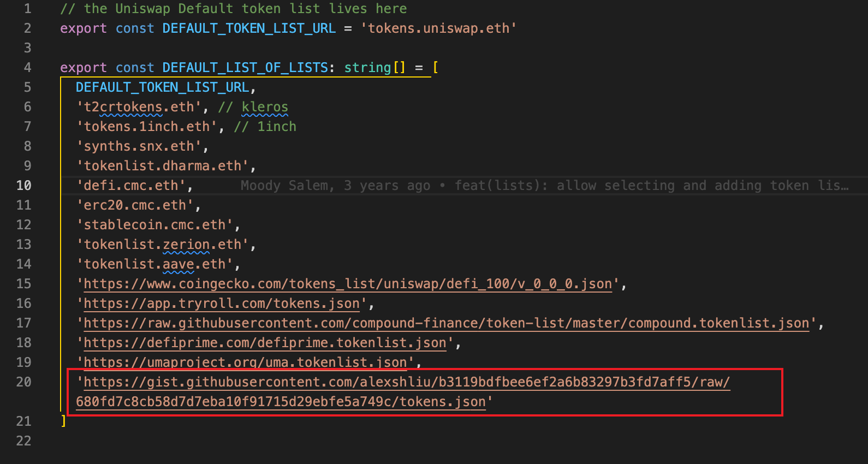
Task: Open the defiprime.com tokenlist link
Action: tap(265, 343)
